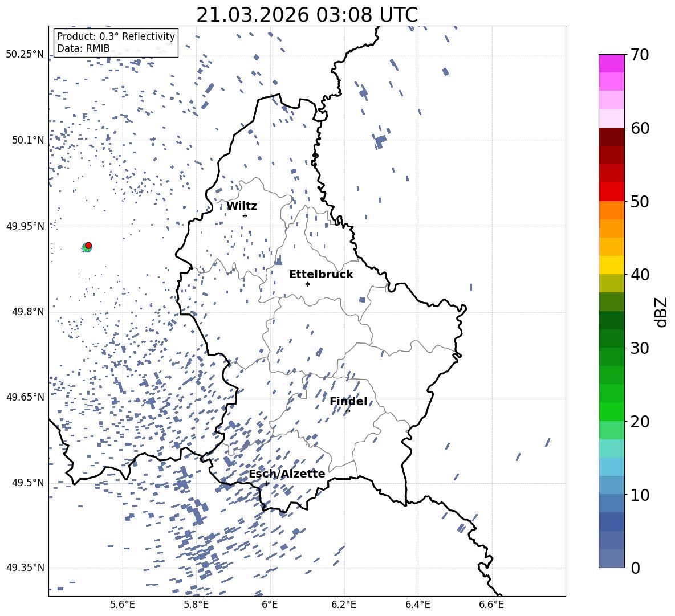Click the 10 tick on the colorbar

[x=640, y=495]
